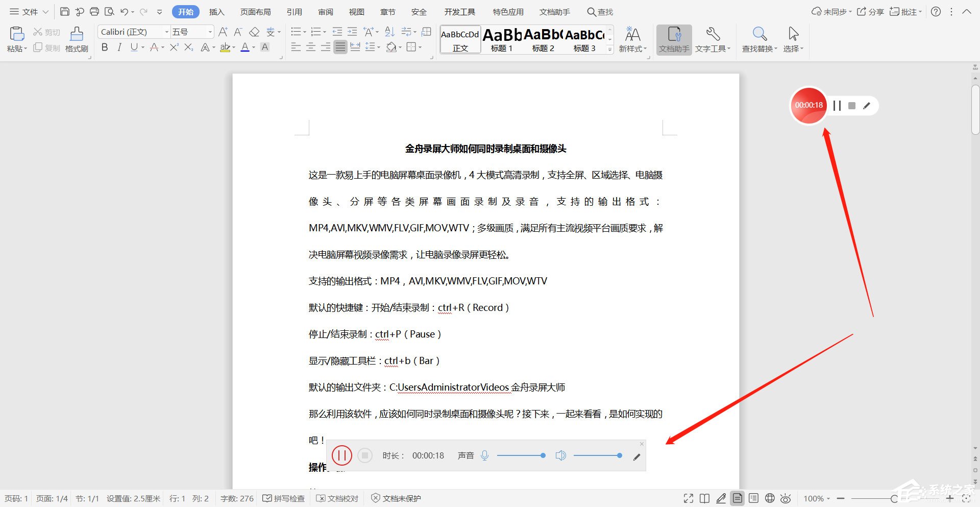
Task: Open the 文档助手 assistant panel
Action: click(673, 38)
